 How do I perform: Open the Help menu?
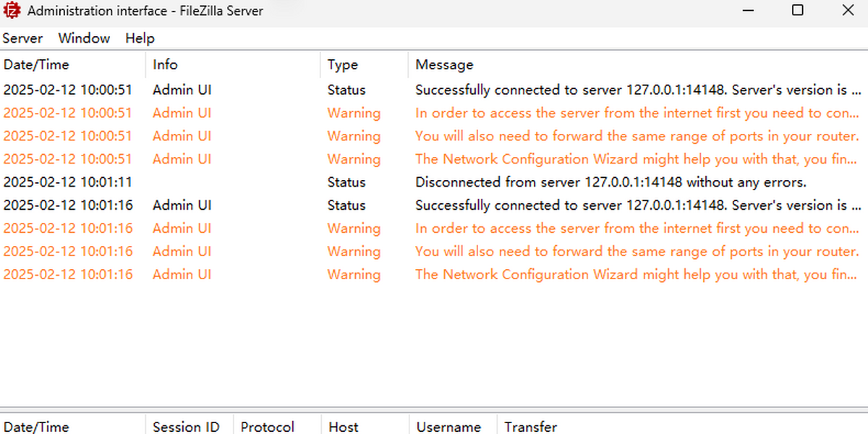point(140,38)
